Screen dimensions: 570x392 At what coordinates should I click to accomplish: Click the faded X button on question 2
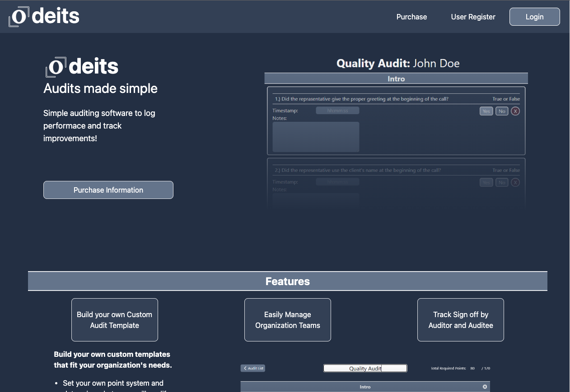(515, 182)
